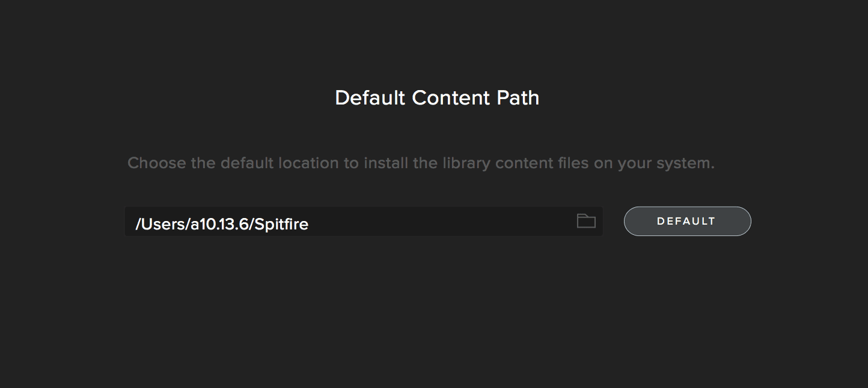The image size is (868, 388).
Task: Click the words 'on your system' in the description
Action: tap(654, 163)
